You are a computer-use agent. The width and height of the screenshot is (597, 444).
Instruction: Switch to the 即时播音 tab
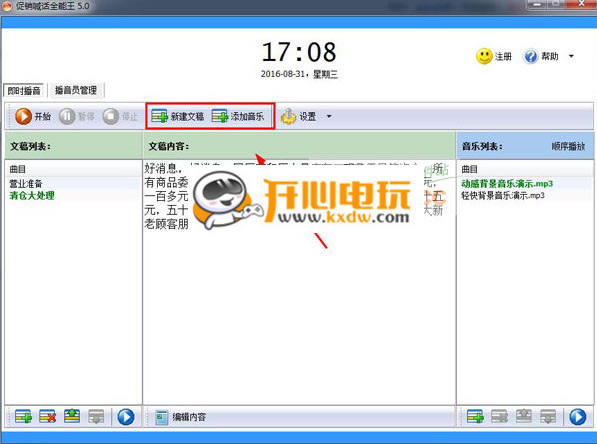pos(24,91)
